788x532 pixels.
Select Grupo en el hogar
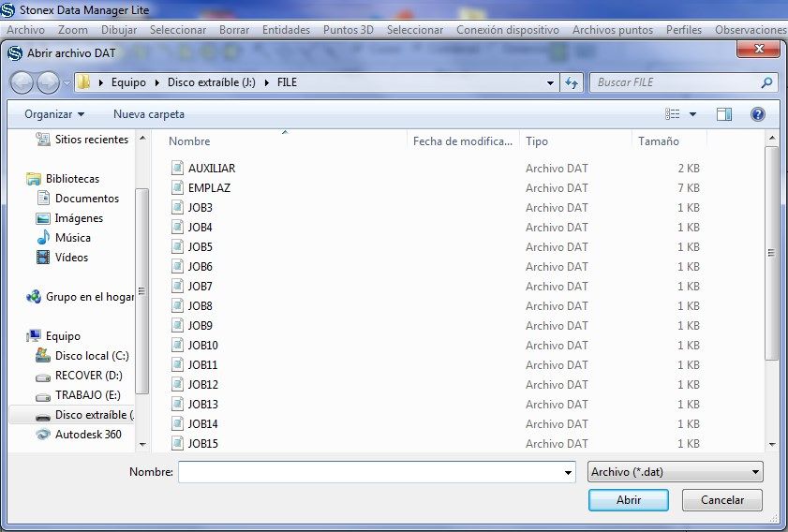pyautogui.click(x=80, y=296)
